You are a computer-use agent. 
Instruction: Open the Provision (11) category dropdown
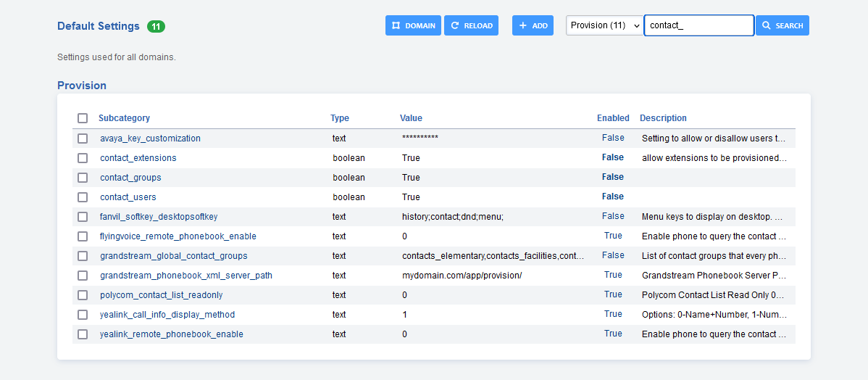tap(604, 25)
